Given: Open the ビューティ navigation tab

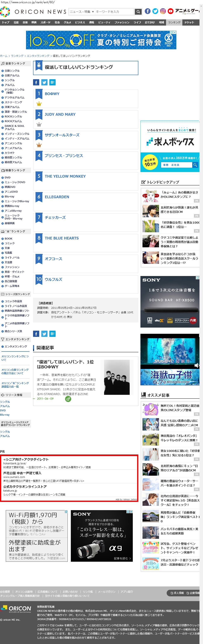Looking at the screenshot, I should (104, 22).
